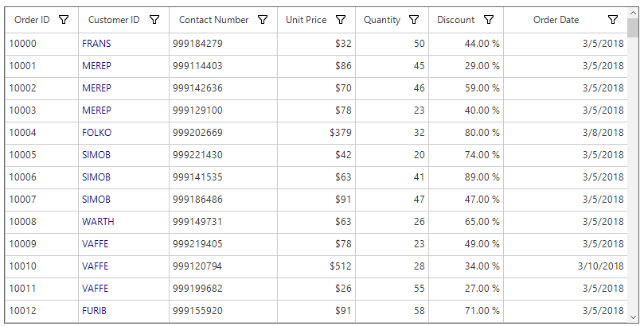Select contact number 999141535
This screenshot has height=326, width=644.
click(223, 177)
